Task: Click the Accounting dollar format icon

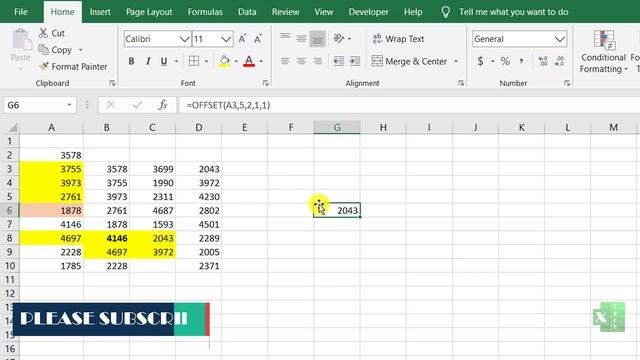Action: click(480, 61)
